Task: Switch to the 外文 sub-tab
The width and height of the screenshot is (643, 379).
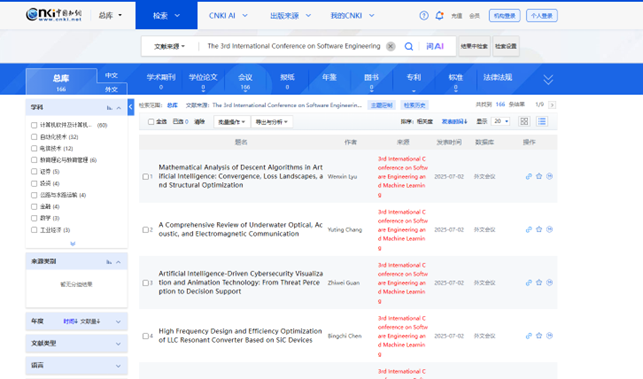Action: click(112, 89)
